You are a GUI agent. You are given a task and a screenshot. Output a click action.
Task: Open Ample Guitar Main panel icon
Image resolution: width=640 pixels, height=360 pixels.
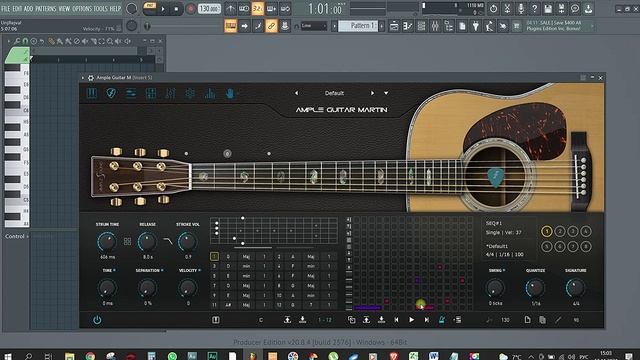point(92,93)
